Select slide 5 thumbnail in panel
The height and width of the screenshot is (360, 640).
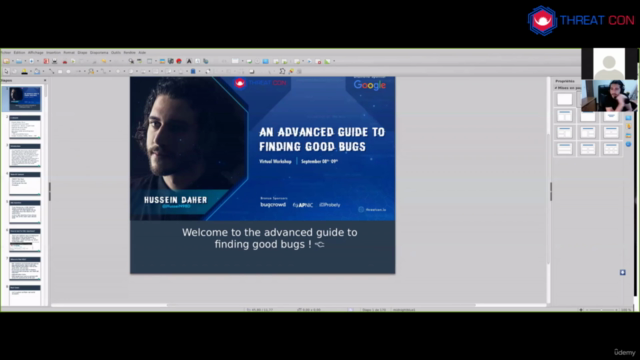coord(25,212)
